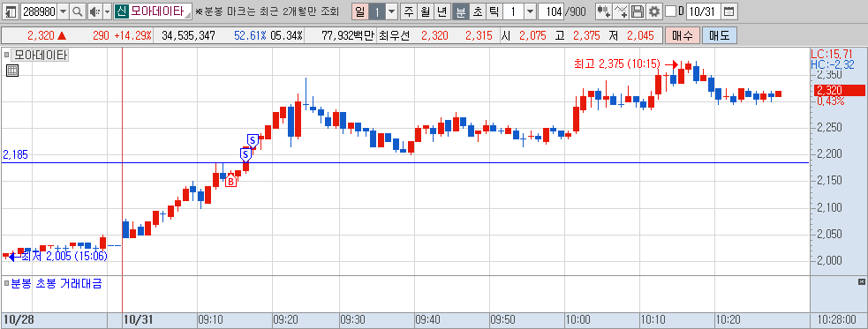Open the data grid icon below stock name
868x329 pixels.
[12, 71]
